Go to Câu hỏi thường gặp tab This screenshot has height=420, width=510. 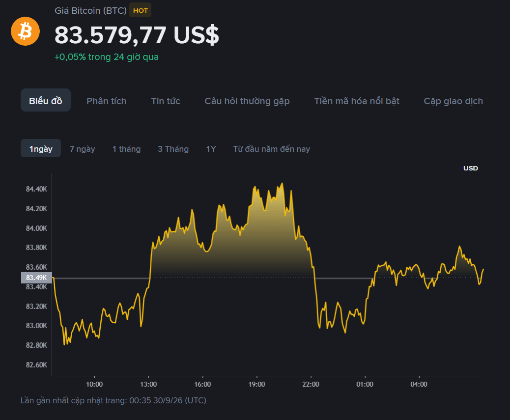pos(247,101)
